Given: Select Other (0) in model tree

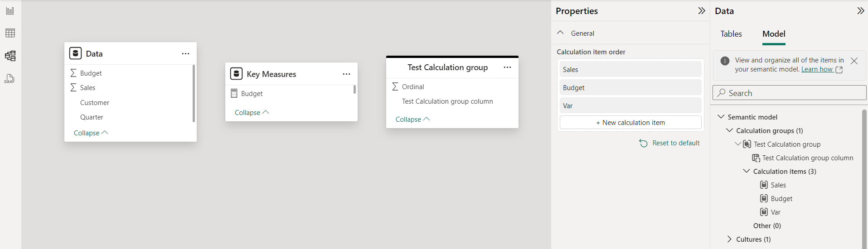Looking at the screenshot, I should tap(767, 225).
